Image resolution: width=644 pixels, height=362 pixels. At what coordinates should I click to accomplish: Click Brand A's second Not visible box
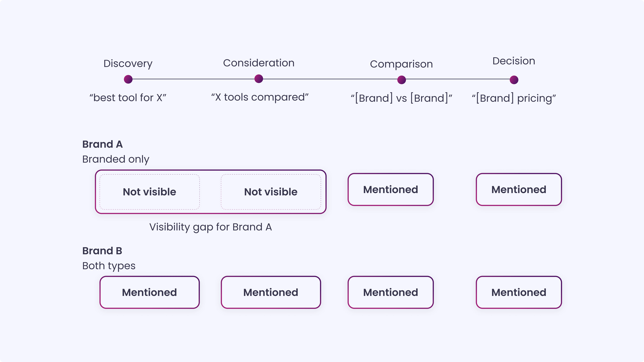click(271, 192)
